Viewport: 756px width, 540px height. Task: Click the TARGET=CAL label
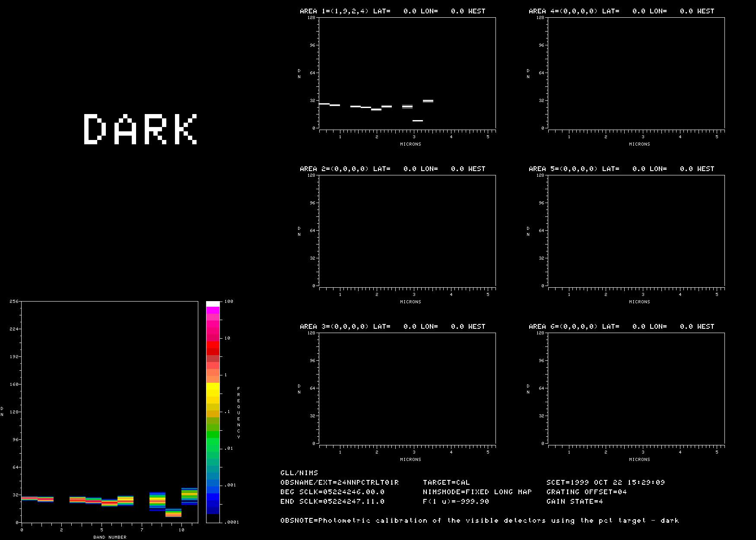pos(446,483)
